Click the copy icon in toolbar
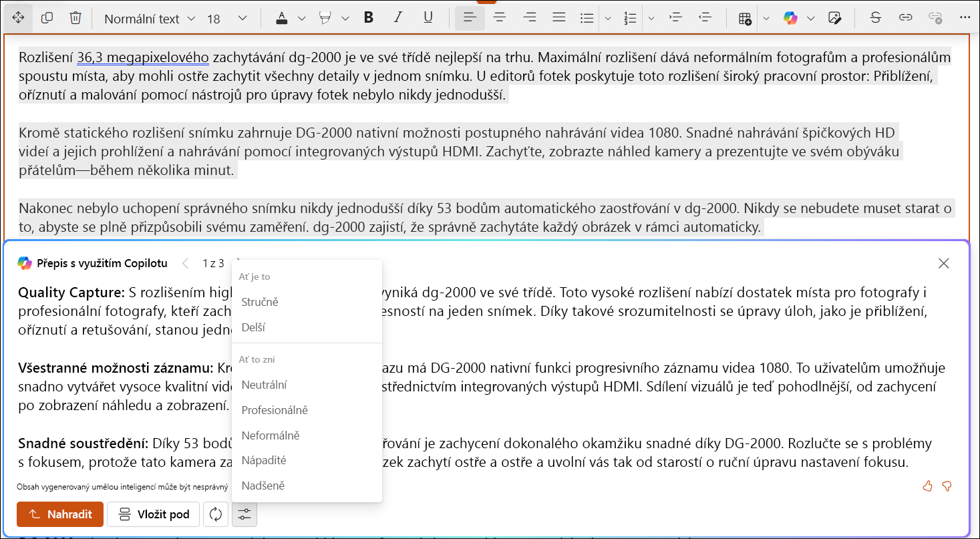 pyautogui.click(x=47, y=18)
